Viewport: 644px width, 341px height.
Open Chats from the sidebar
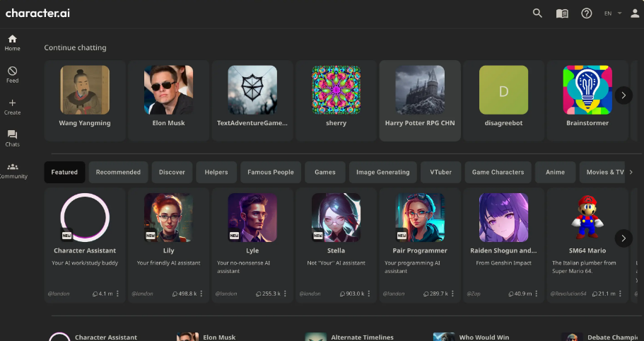click(x=12, y=139)
